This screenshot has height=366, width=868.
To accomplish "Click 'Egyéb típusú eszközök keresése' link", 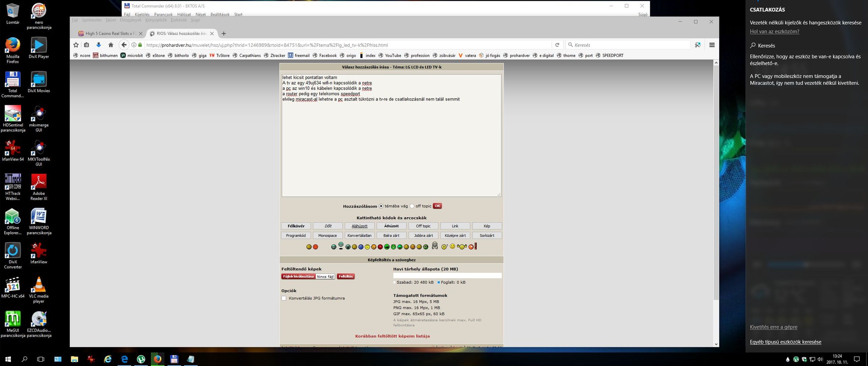I will coord(785,342).
